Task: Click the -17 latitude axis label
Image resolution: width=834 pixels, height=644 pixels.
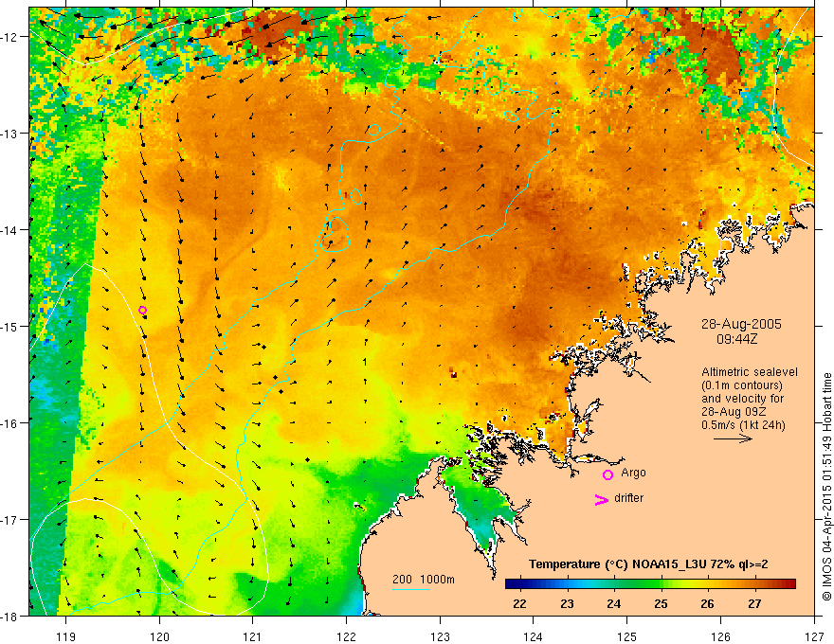Action: click(x=10, y=520)
